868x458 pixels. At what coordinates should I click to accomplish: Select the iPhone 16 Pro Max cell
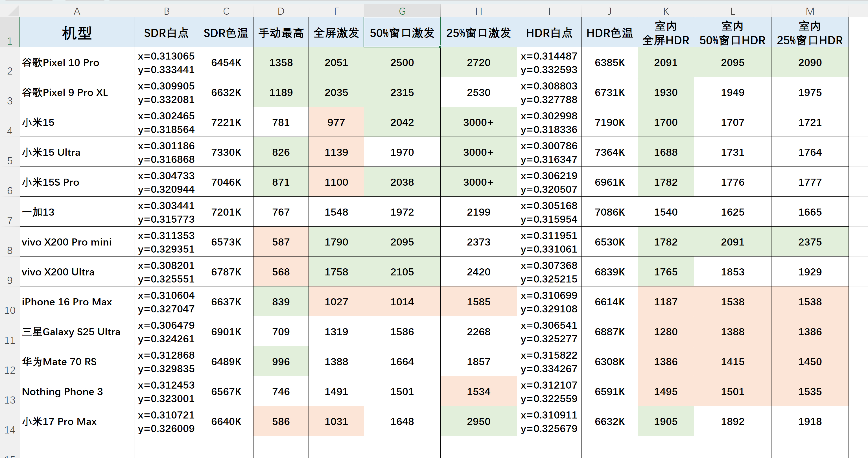pos(77,301)
